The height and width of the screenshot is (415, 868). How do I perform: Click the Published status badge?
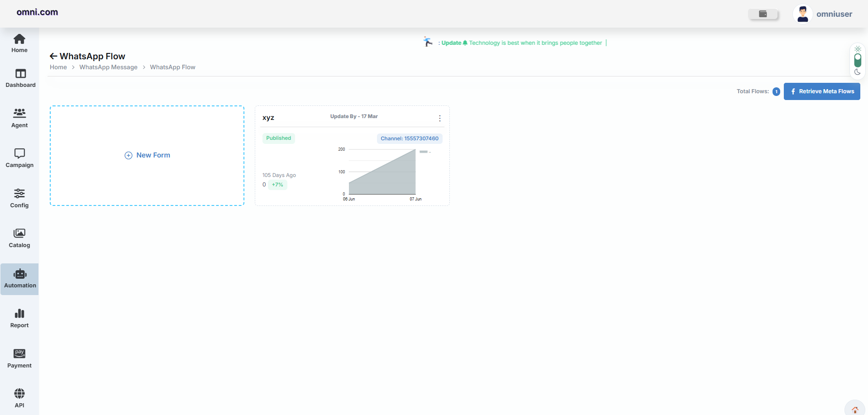tap(279, 138)
